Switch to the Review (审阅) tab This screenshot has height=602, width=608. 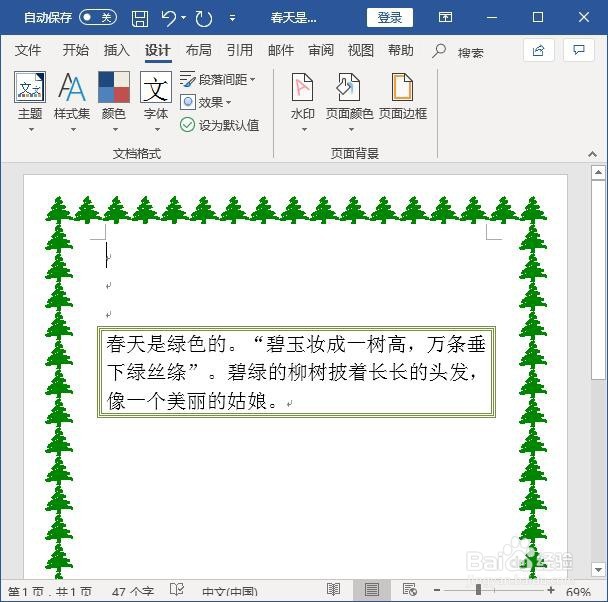click(321, 50)
